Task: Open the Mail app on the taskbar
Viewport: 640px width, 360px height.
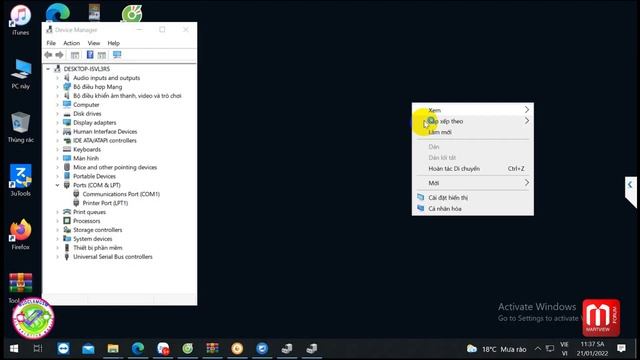Action: pyautogui.click(x=88, y=349)
